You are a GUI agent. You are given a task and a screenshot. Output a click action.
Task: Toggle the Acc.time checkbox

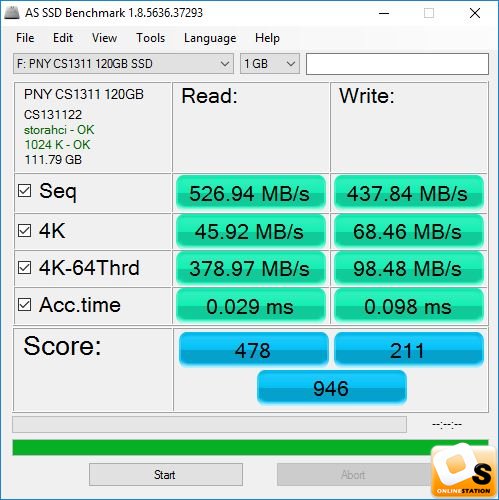25,305
